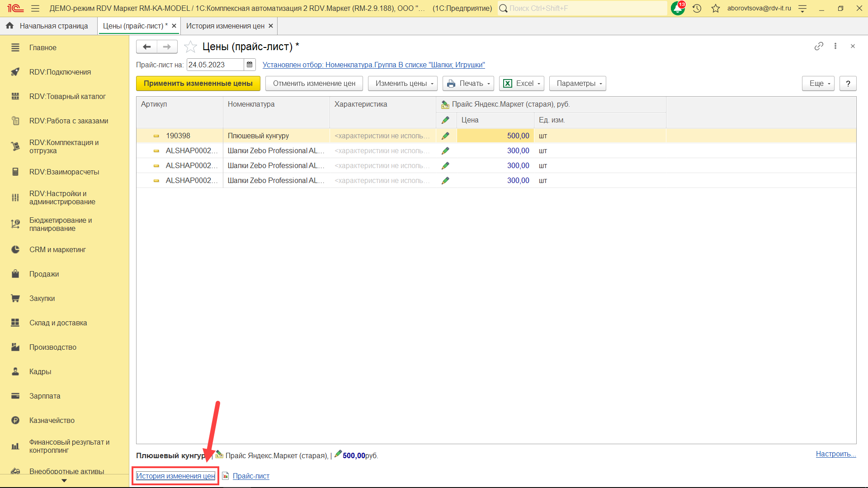Add this form to favorites star
This screenshot has height=488, width=868.
191,47
